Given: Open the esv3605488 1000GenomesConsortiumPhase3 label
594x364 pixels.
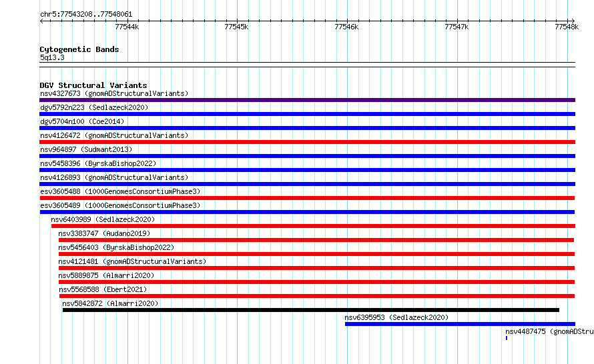Looking at the screenshot, I should (120, 191).
